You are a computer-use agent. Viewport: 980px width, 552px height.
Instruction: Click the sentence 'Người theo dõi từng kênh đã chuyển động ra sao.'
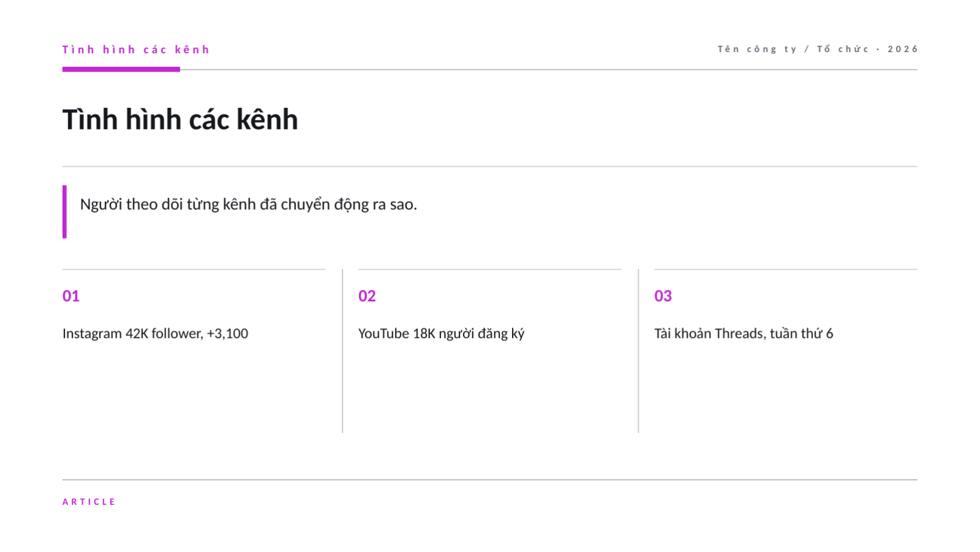click(248, 204)
